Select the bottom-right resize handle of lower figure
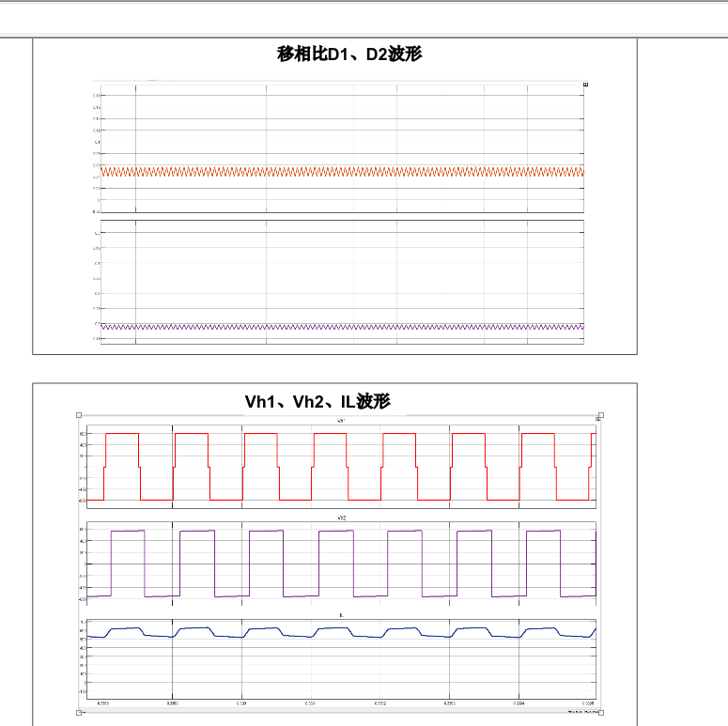This screenshot has height=726, width=728. (601, 713)
